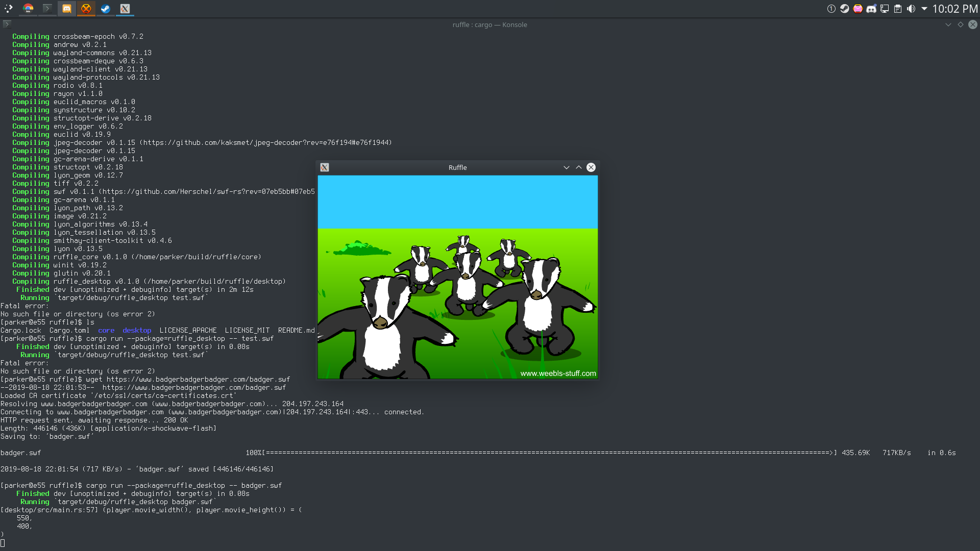Screen dimensions: 980x551
Task: Switch to Chrome Beta in the taskbar
Action: point(28,9)
